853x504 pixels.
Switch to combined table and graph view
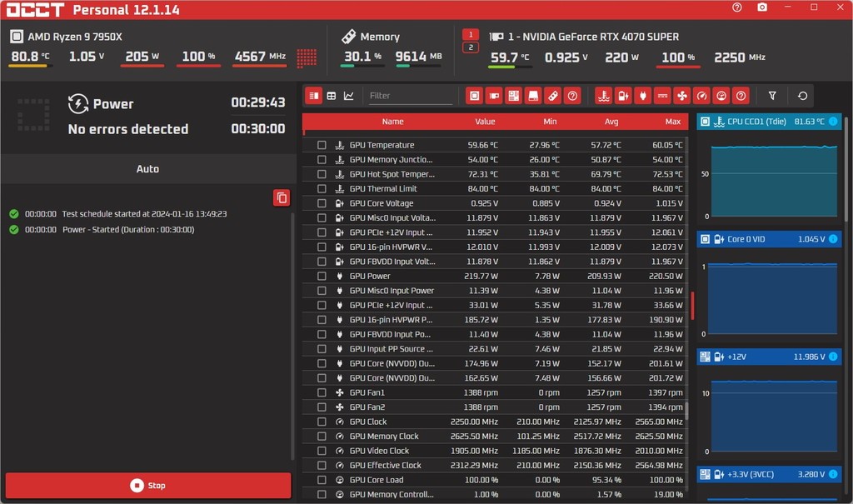coord(314,96)
